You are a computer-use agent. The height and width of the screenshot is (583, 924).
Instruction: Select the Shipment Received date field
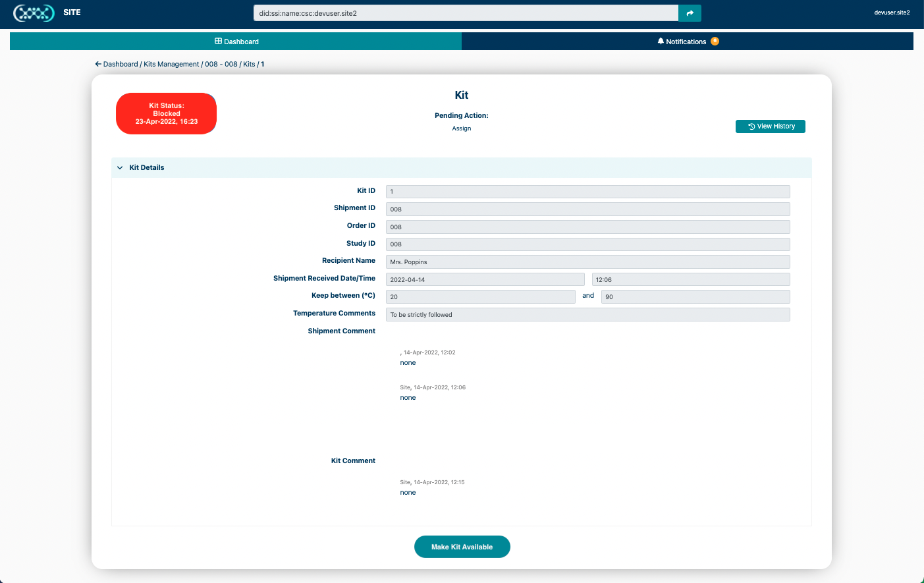485,279
